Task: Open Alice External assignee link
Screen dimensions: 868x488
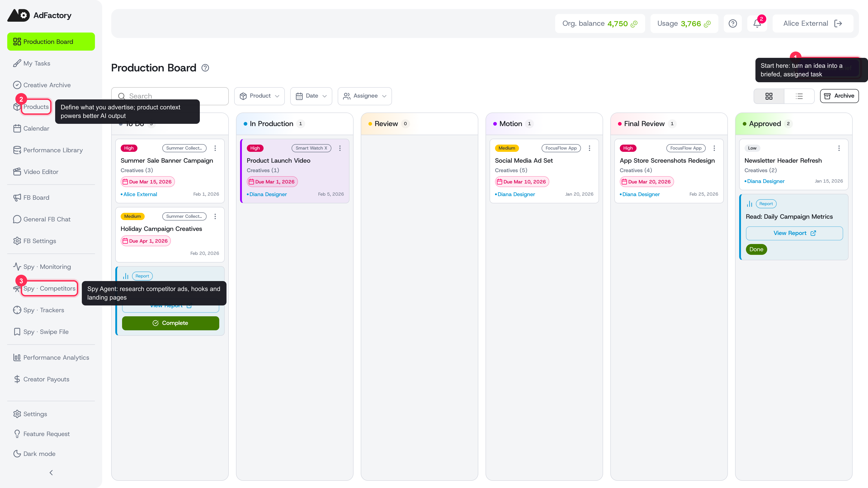Action: (x=140, y=194)
